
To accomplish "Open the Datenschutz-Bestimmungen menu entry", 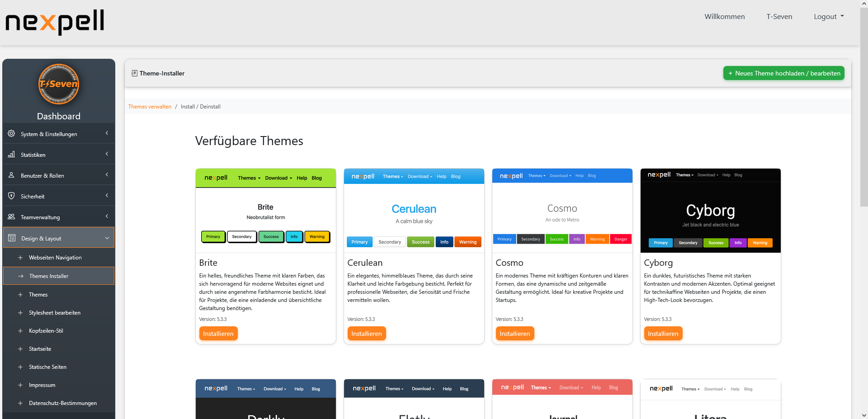I will (63, 403).
